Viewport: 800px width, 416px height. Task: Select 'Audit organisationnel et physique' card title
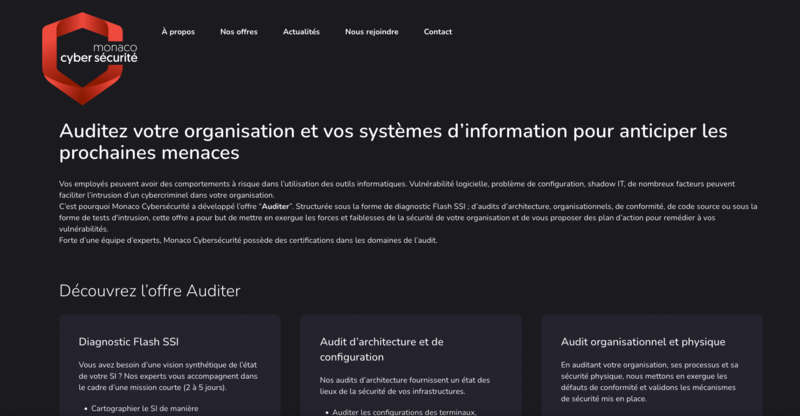[642, 342]
